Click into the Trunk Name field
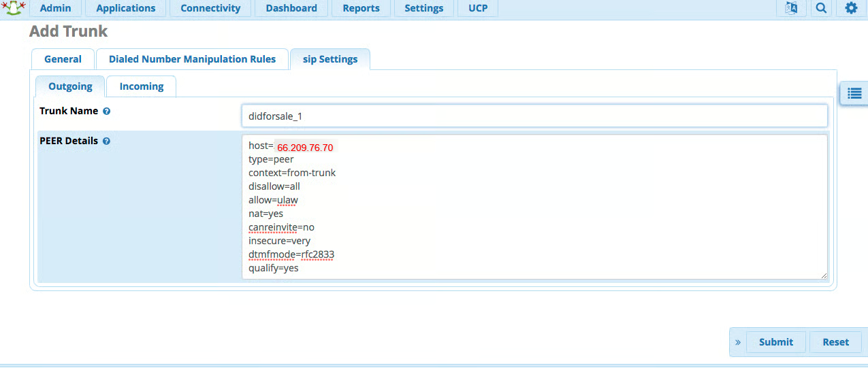 click(x=534, y=116)
